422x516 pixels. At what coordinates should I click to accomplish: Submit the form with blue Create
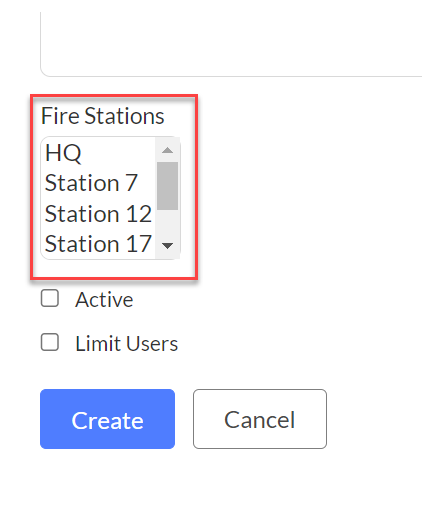click(107, 419)
